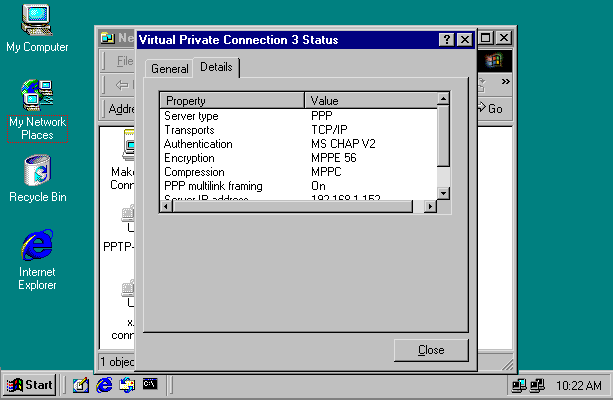Screen dimensions: 613x400
Task: Open My Computer desktop icon
Action: [37, 22]
